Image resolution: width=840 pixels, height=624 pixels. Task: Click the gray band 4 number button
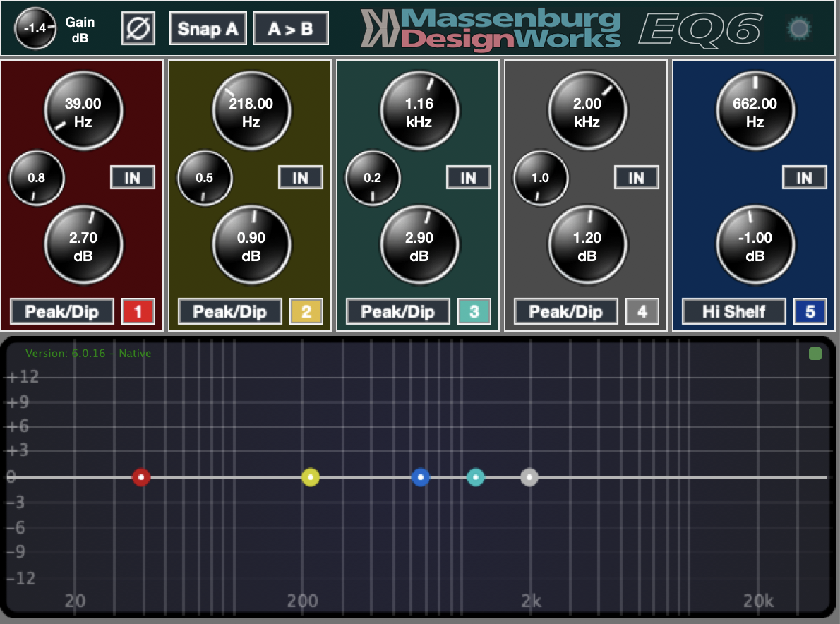642,311
